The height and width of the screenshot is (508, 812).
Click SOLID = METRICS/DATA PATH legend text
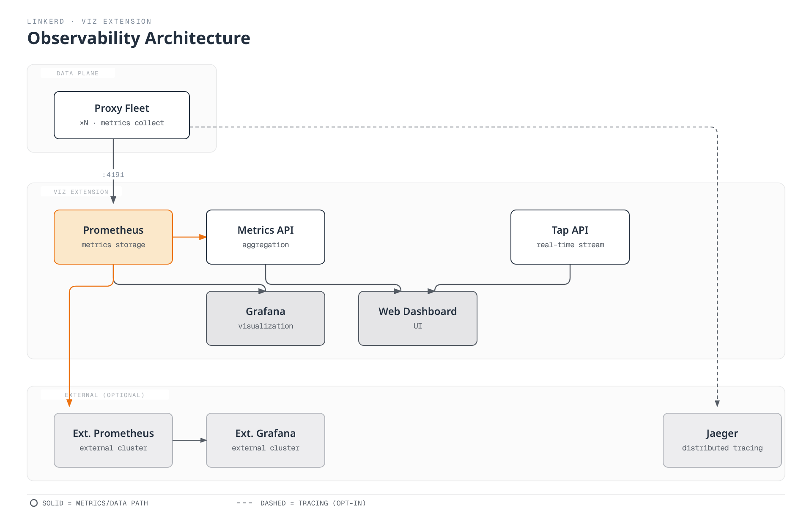95,503
